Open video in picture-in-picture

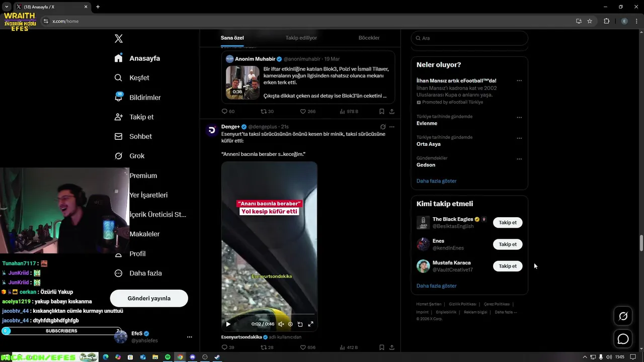[300, 324]
